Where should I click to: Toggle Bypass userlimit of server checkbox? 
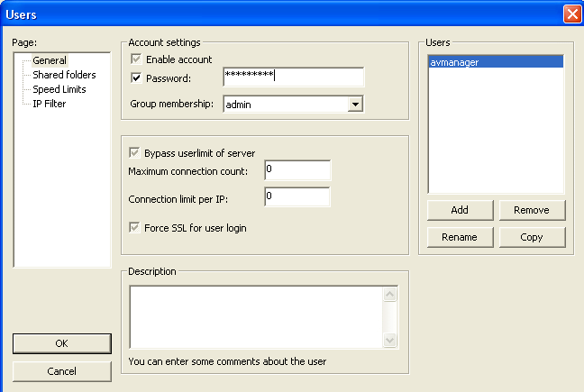pos(134,152)
